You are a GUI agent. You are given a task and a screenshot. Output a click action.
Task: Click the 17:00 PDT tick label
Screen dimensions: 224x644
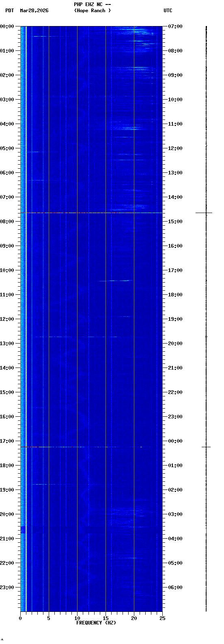point(7,441)
